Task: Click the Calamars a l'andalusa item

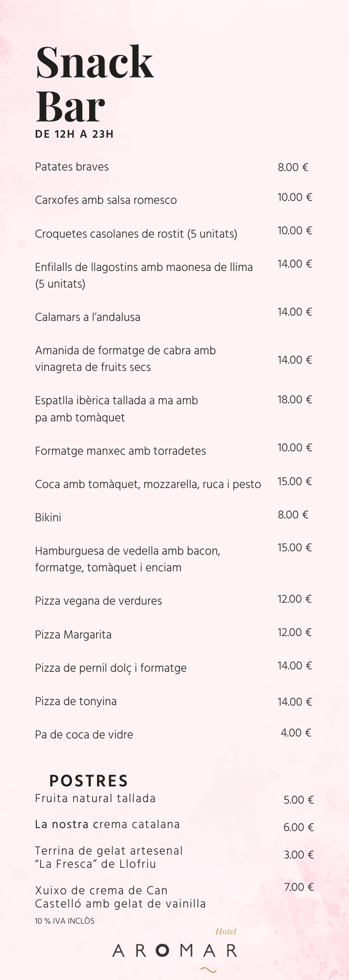Action: 87,317
